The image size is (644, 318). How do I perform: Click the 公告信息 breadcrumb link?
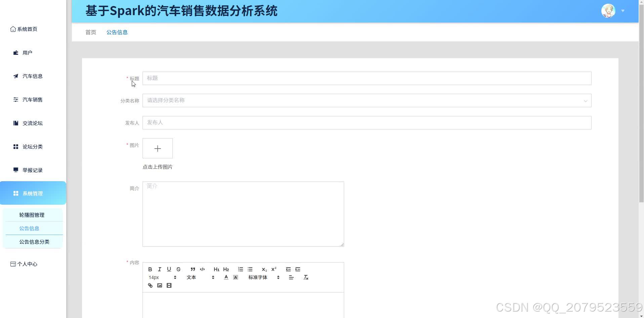(117, 32)
